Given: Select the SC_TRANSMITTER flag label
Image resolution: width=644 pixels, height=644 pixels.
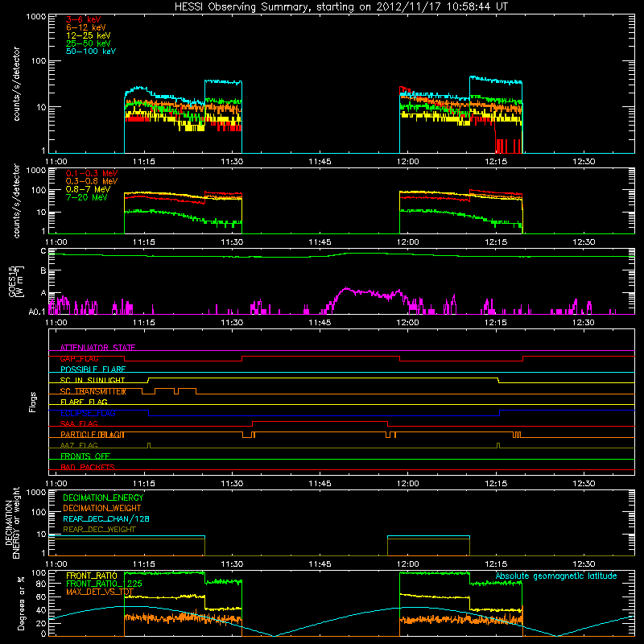Looking at the screenshot, I should pos(93,391).
